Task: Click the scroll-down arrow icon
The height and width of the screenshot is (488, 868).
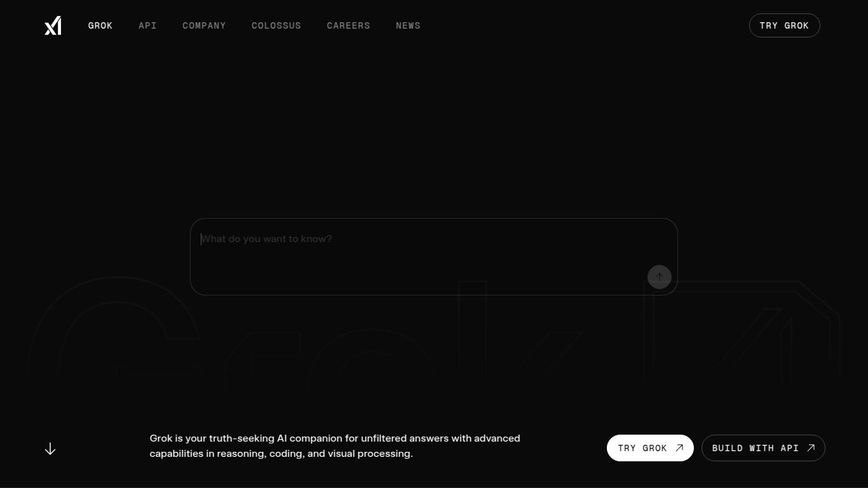Action: [x=50, y=449]
